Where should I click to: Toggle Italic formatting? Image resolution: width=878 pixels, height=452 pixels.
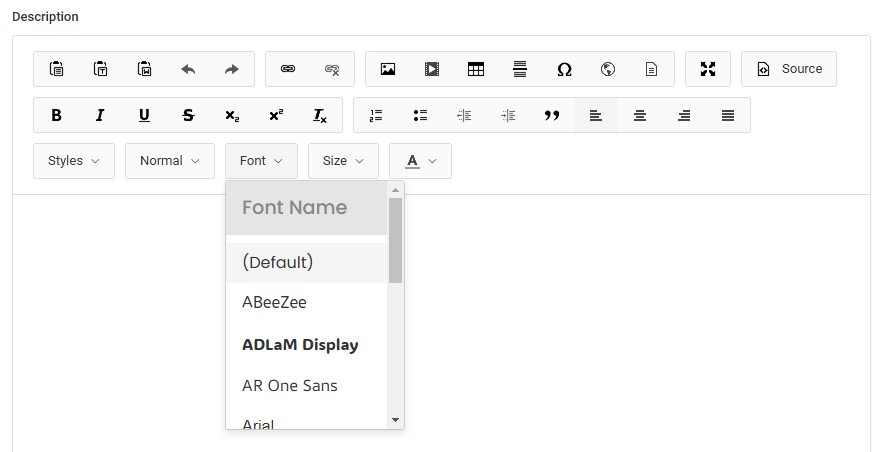click(100, 115)
